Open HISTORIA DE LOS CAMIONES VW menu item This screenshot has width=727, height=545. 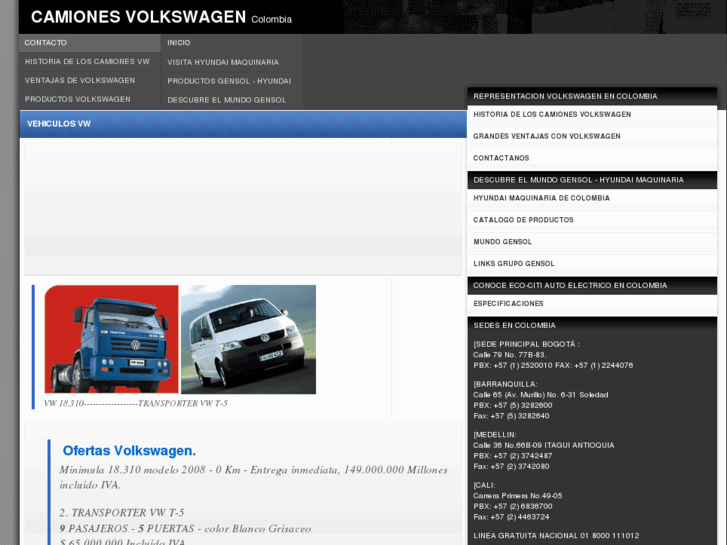(89, 62)
